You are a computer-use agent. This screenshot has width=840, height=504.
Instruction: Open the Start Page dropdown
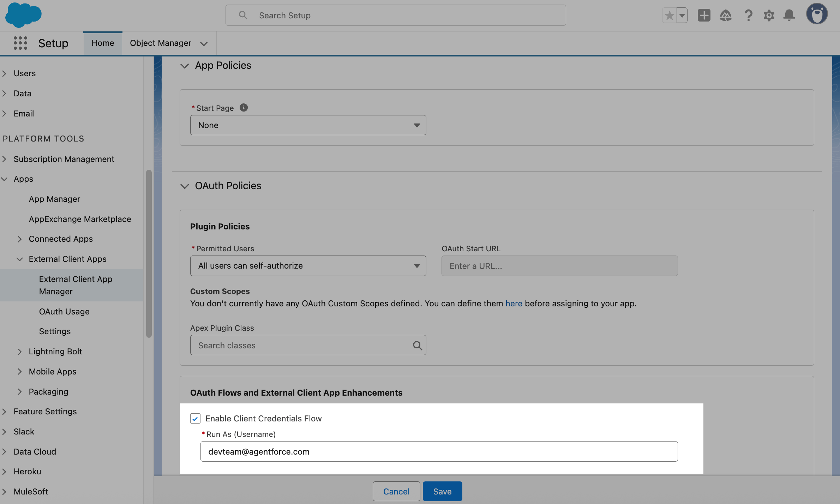point(308,125)
